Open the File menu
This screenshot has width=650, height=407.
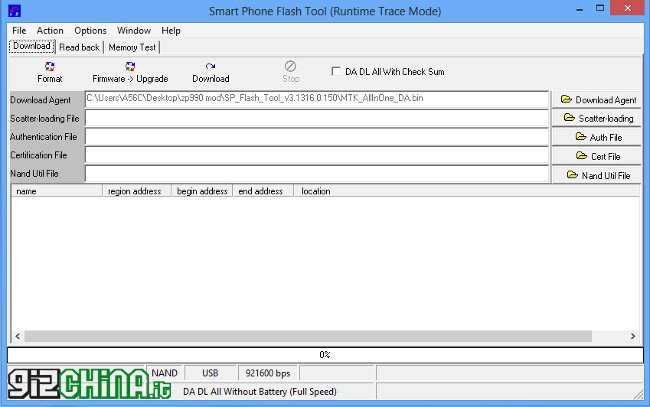point(19,31)
